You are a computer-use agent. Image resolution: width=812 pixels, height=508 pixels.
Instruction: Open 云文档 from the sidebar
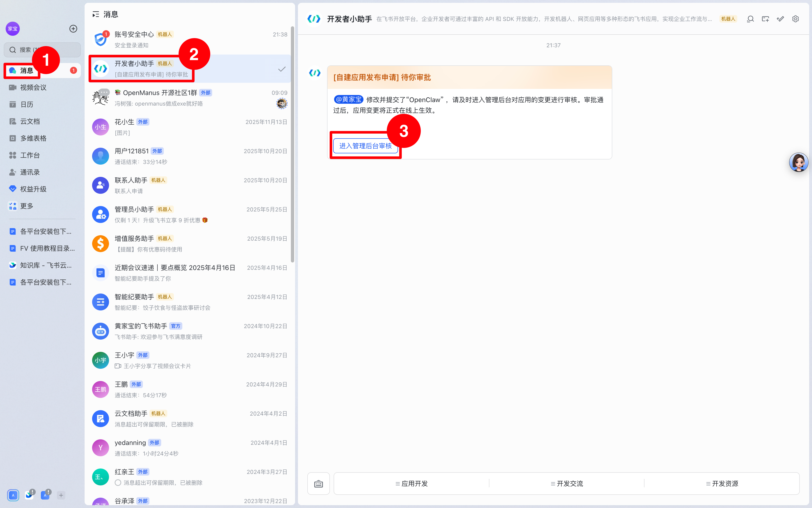point(42,121)
